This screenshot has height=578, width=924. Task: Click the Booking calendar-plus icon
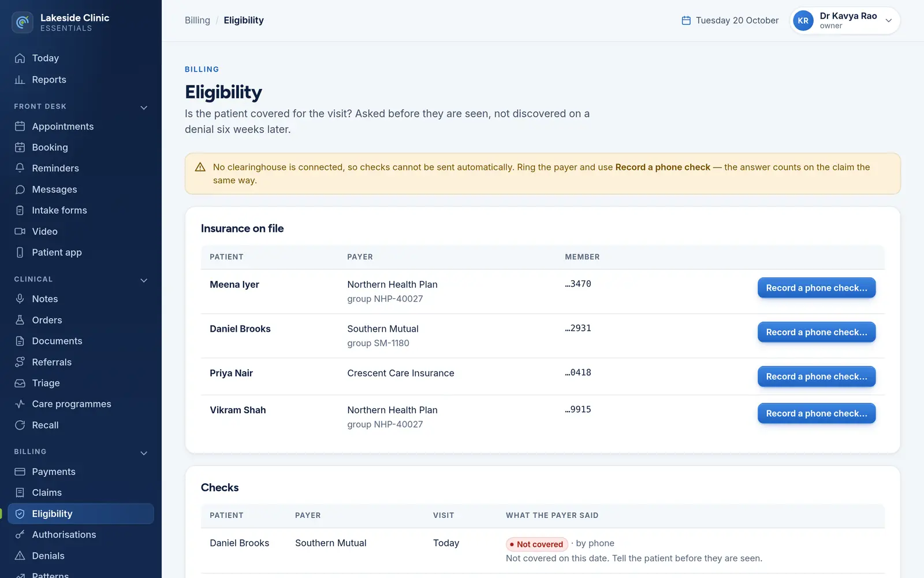click(x=20, y=147)
